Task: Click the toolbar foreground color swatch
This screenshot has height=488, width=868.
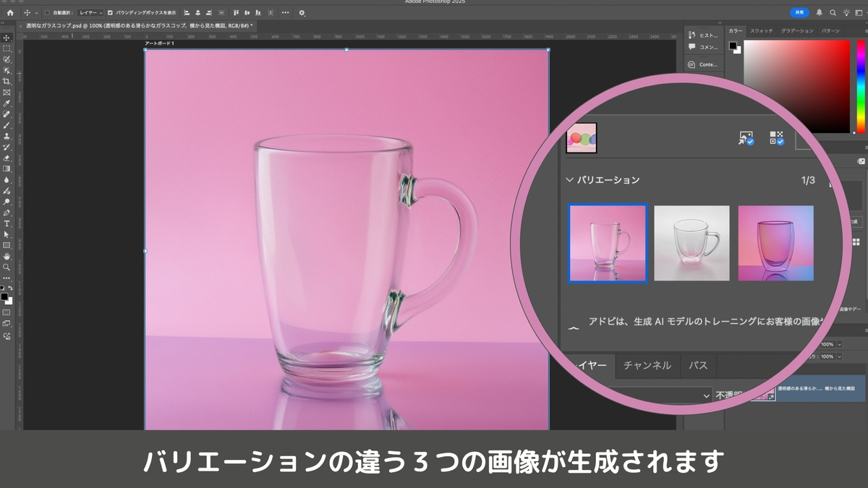Action: pos(4,296)
